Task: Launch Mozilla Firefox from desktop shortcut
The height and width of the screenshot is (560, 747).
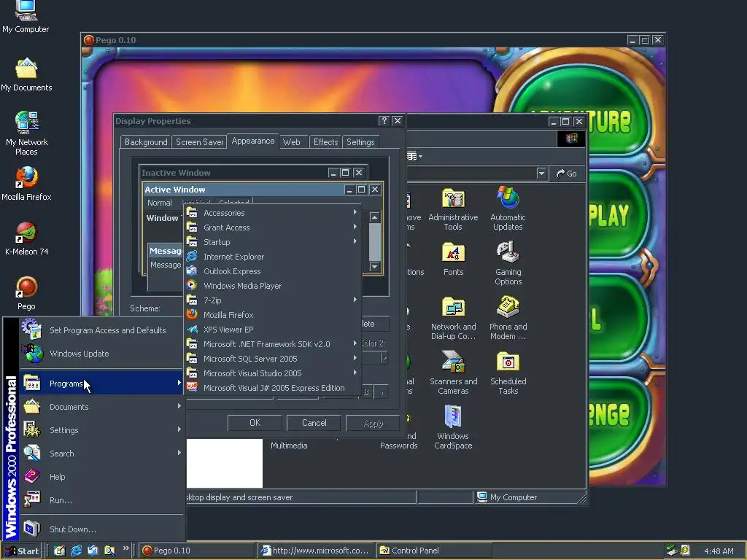Action: pyautogui.click(x=26, y=184)
